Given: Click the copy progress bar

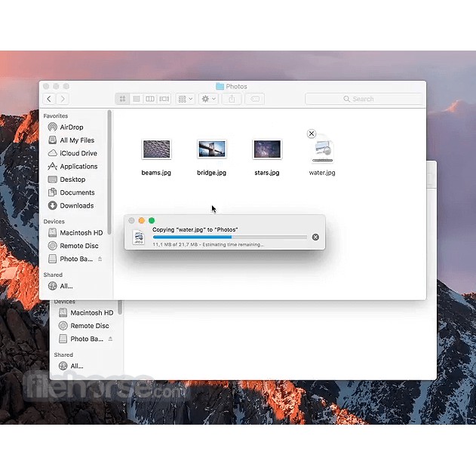Looking at the screenshot, I should point(229,237).
